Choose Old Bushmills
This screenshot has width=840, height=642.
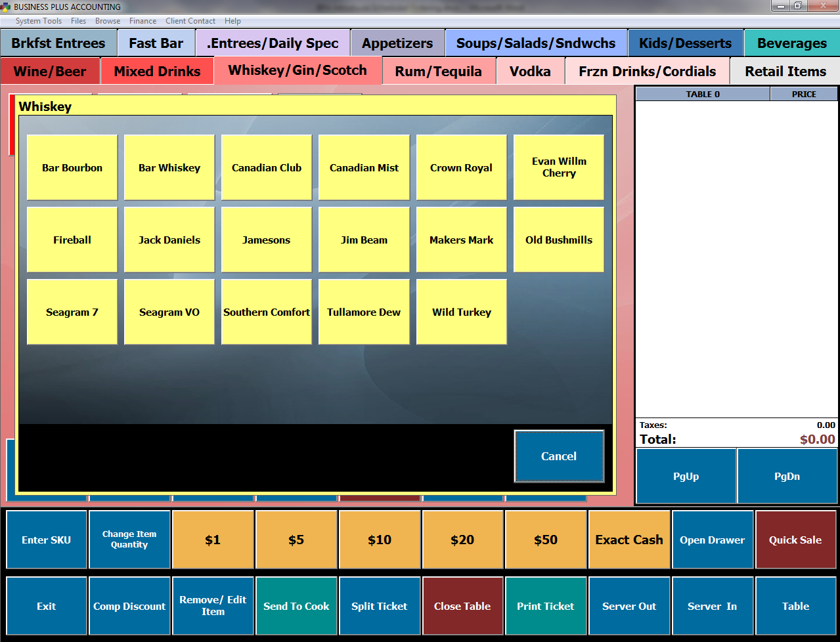(x=559, y=240)
